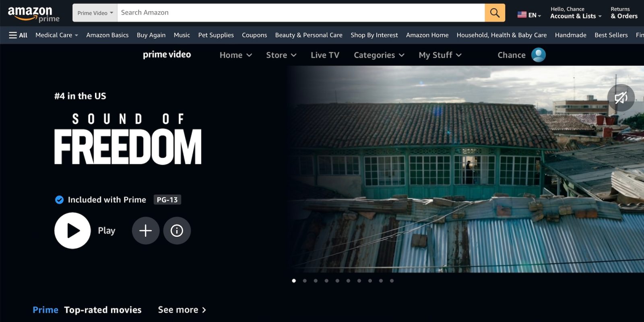
Task: Open Returns & Orders
Action: (x=623, y=13)
